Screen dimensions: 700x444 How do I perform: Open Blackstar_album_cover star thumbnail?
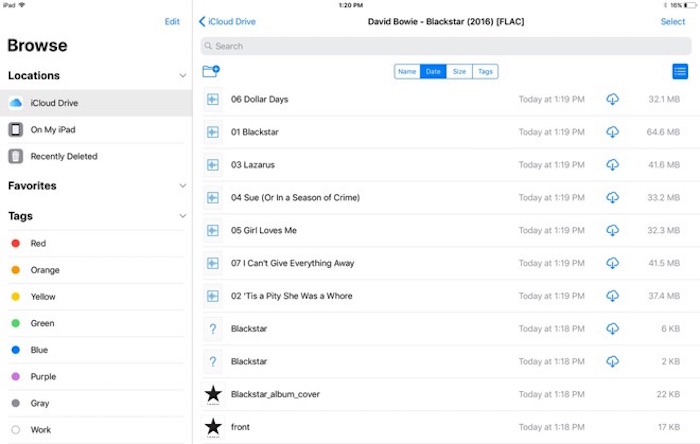[x=213, y=394]
